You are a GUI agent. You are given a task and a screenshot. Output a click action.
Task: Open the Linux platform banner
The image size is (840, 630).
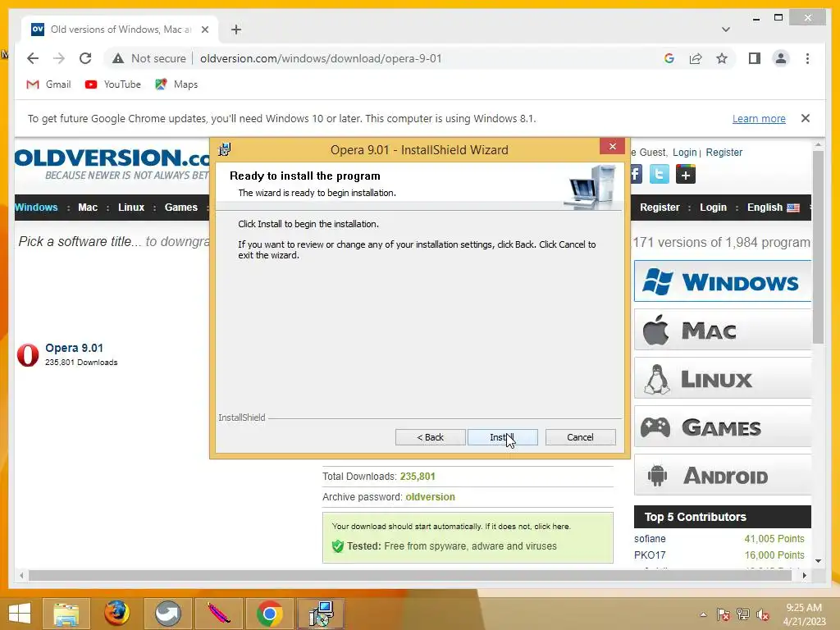[x=722, y=379]
